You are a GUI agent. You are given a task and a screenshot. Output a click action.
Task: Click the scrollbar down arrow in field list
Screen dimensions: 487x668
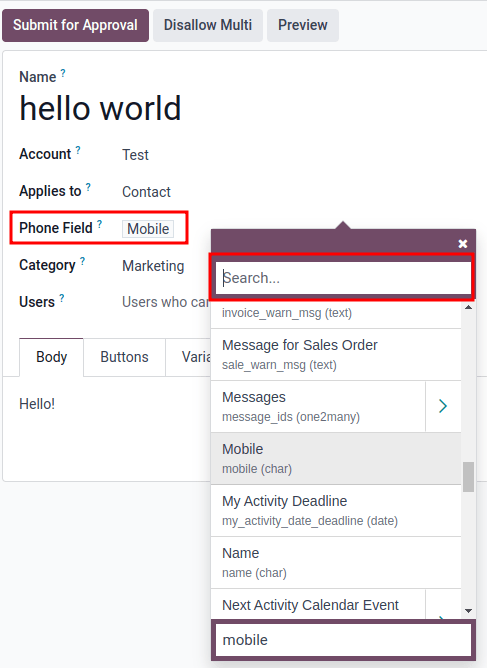(468, 610)
